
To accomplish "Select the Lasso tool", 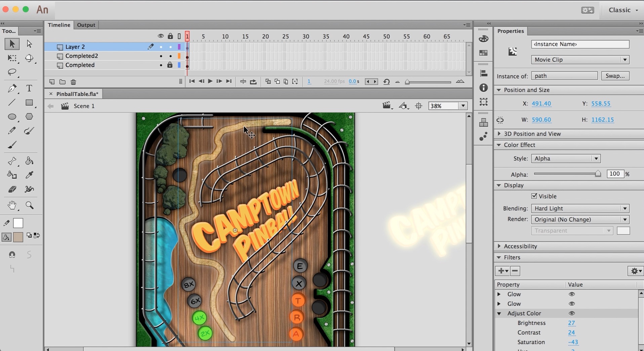I will click(12, 72).
